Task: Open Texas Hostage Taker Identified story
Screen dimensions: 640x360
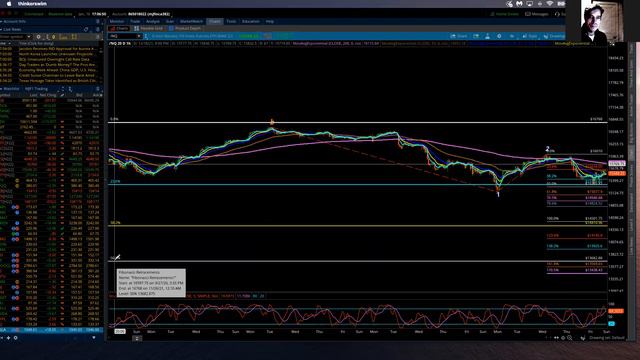Action: pos(57,80)
